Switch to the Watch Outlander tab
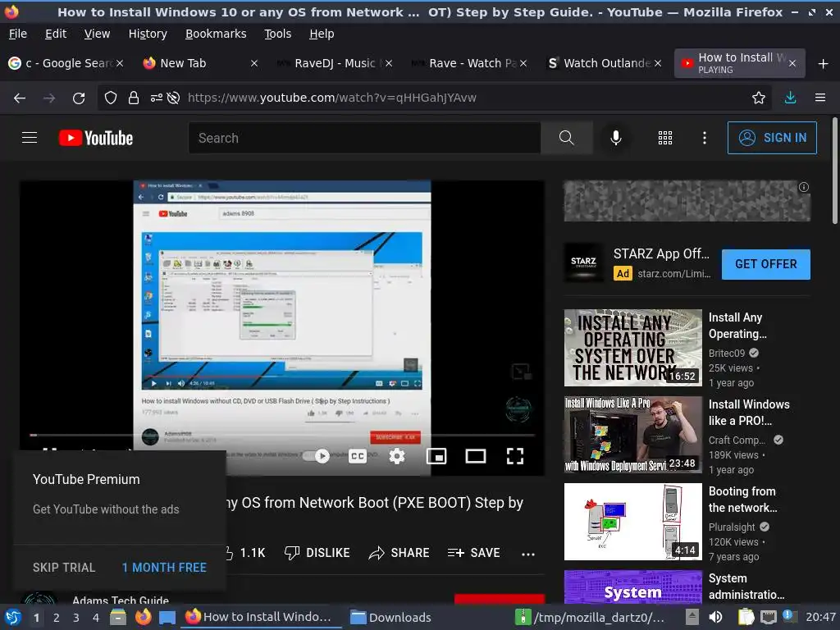 tap(603, 63)
